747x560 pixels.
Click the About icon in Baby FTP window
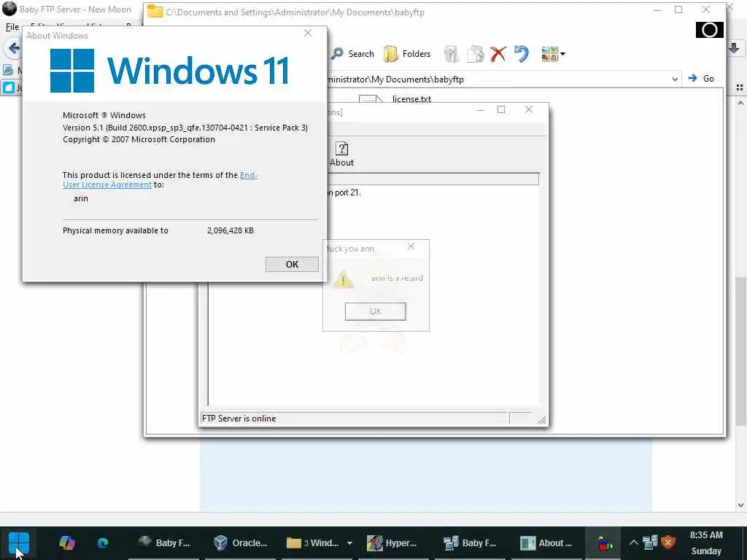[341, 155]
